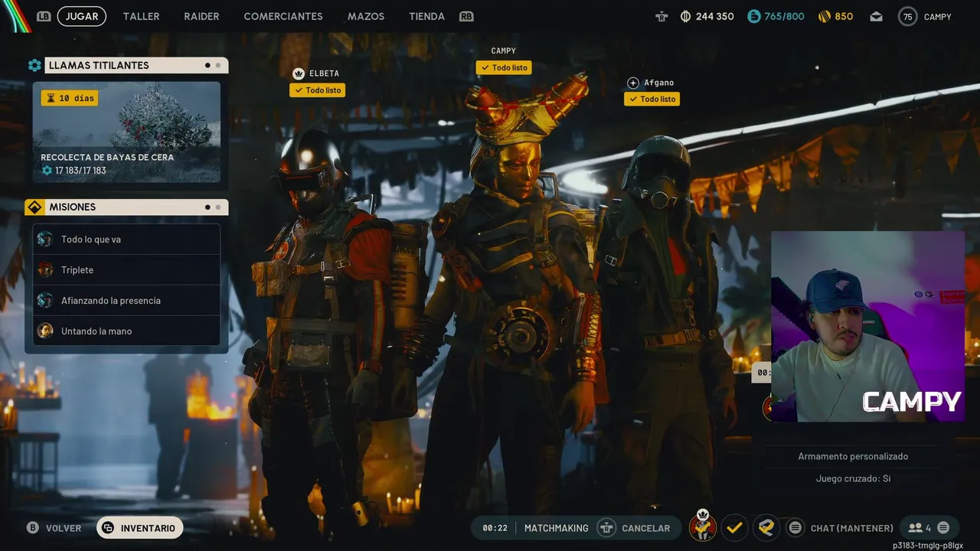The height and width of the screenshot is (551, 980).
Task: Click the trader icon beside Todo lo que va
Action: [x=45, y=239]
